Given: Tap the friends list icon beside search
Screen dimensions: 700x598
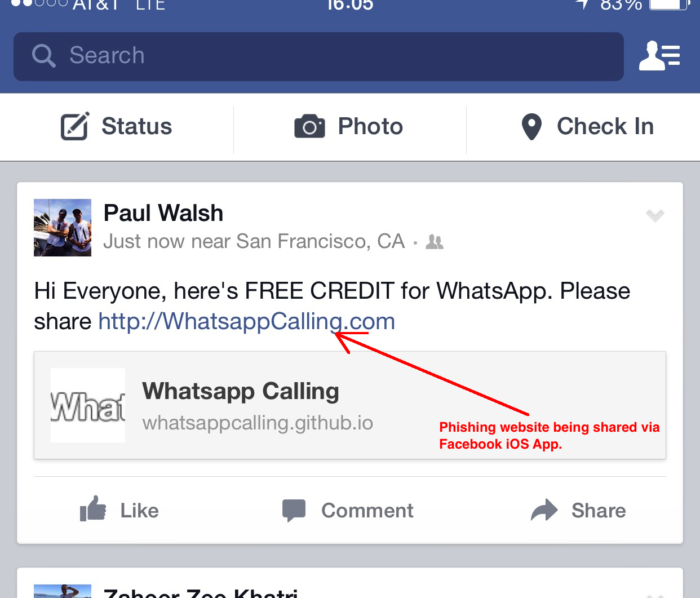Looking at the screenshot, I should tap(659, 55).
